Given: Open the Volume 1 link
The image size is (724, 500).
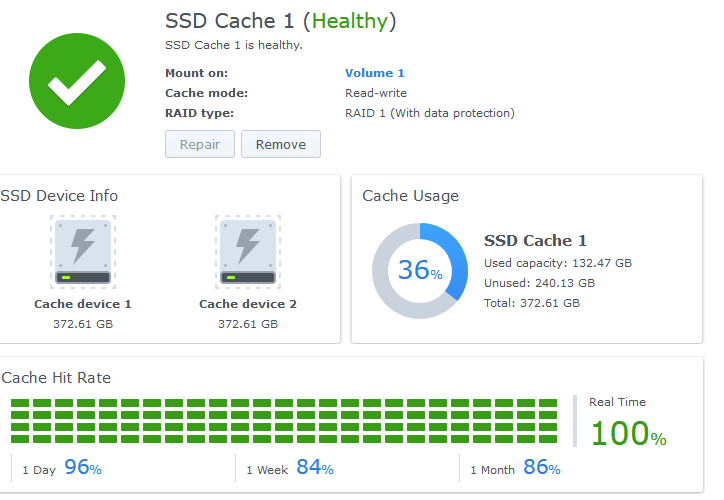Looking at the screenshot, I should tap(374, 73).
